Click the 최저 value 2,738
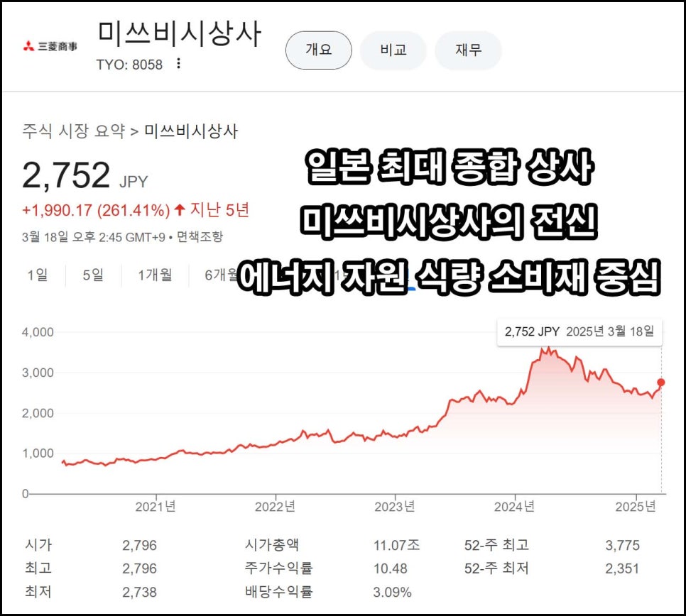 coord(139,593)
